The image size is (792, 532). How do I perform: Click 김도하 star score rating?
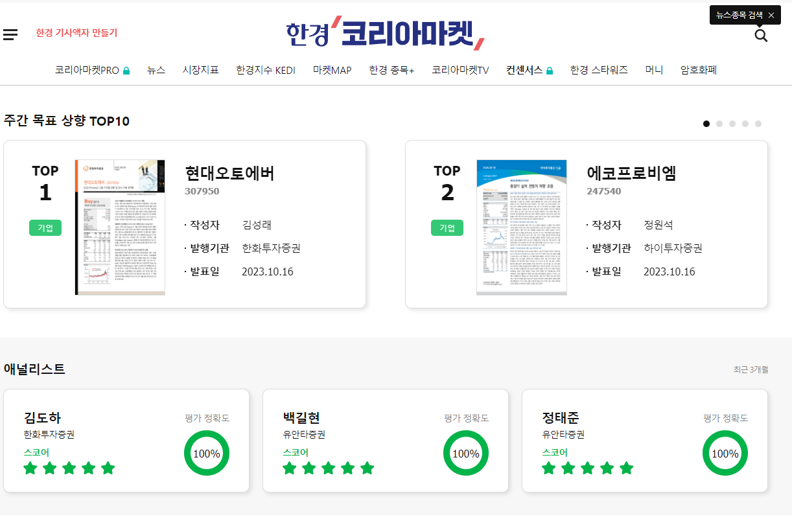click(x=69, y=468)
